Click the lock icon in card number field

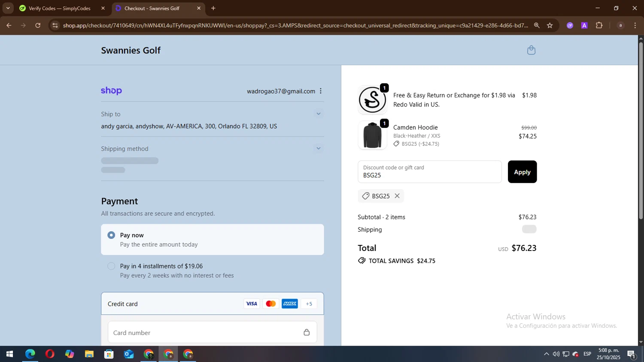[x=307, y=332]
